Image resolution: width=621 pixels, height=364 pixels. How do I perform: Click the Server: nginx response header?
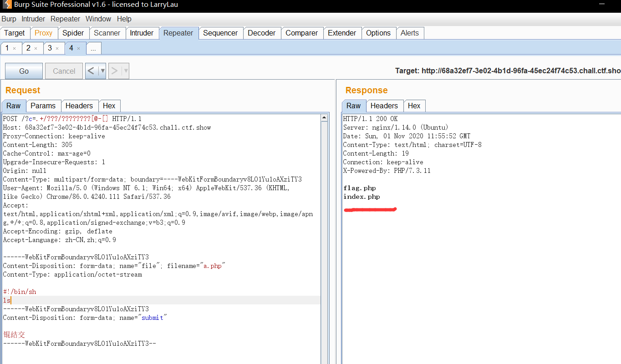[x=396, y=127]
